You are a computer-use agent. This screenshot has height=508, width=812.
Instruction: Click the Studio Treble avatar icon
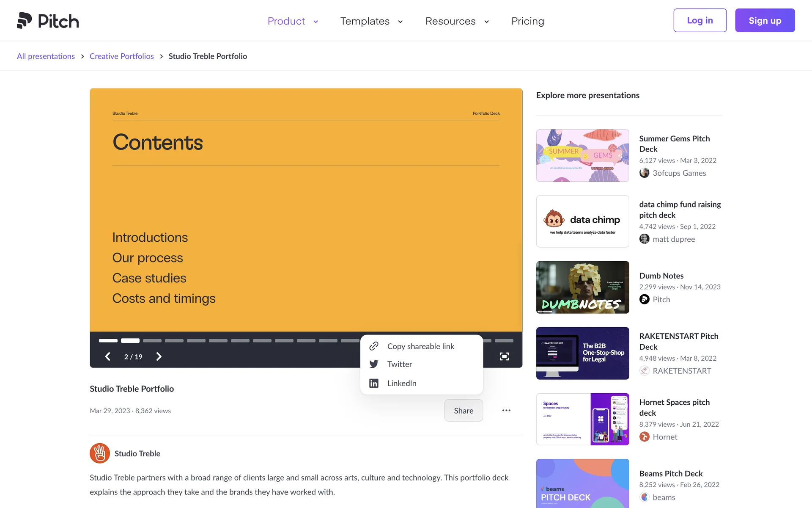click(100, 453)
